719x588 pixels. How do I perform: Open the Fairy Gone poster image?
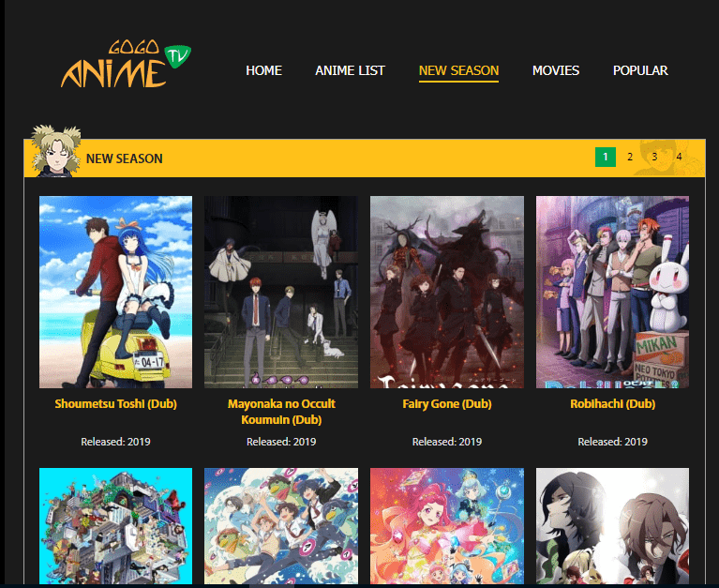pyautogui.click(x=447, y=293)
